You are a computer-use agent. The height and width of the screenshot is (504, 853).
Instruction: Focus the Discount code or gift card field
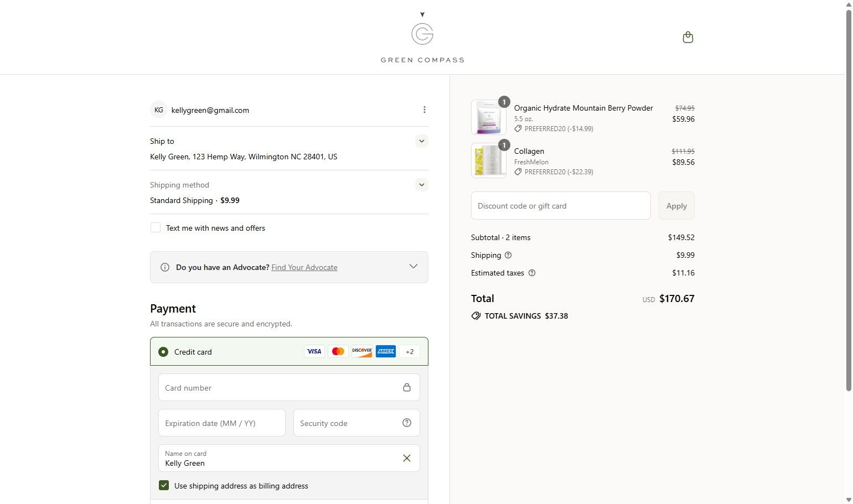561,206
